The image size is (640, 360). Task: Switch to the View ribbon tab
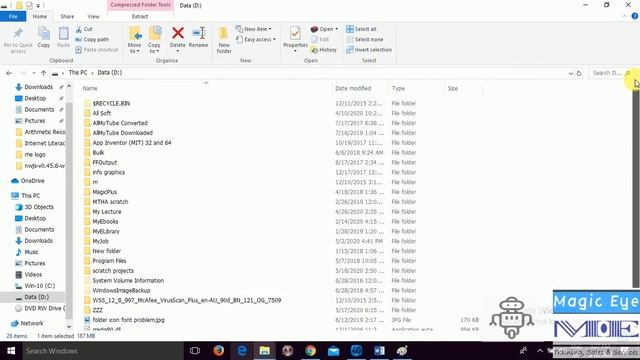[x=93, y=16]
